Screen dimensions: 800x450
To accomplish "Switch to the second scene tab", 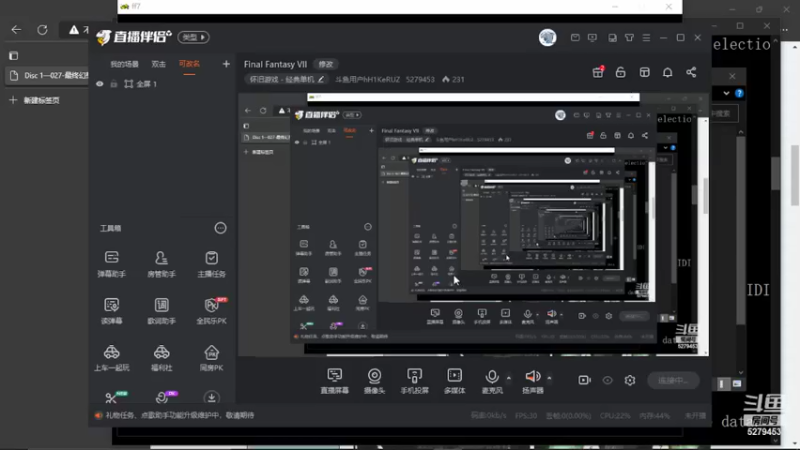I will click(x=158, y=64).
